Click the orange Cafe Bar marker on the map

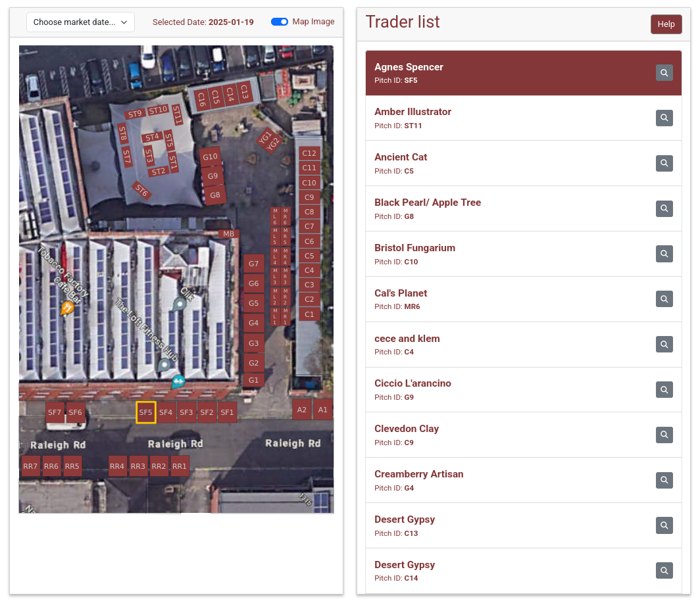68,308
